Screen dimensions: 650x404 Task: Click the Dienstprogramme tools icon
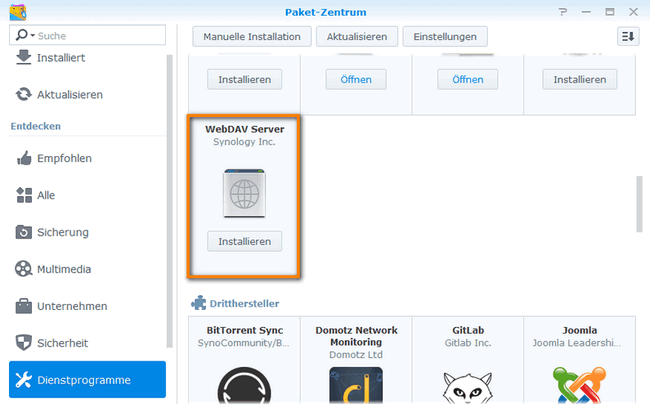pyautogui.click(x=24, y=380)
